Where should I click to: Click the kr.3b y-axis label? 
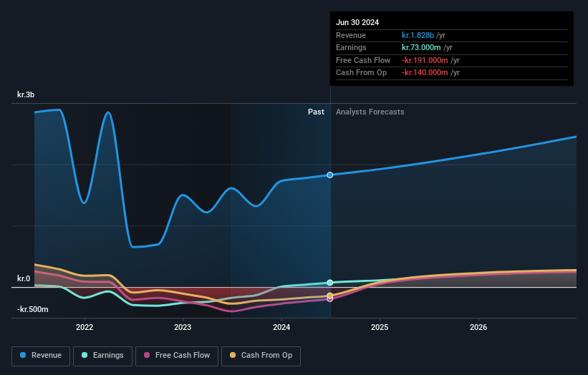(x=26, y=94)
